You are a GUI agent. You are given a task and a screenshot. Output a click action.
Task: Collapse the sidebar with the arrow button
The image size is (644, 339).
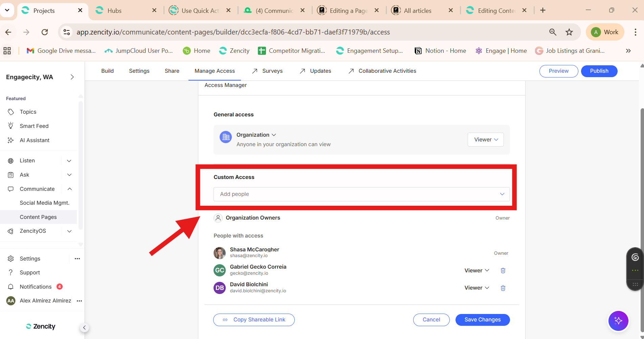tap(84, 327)
